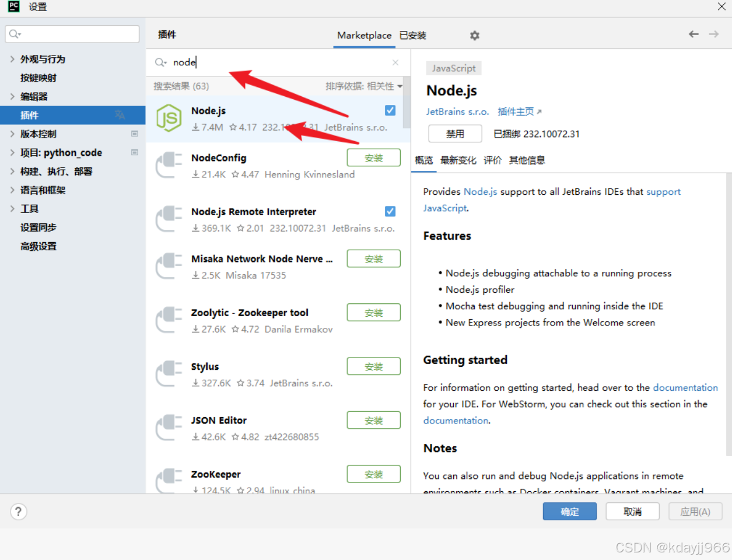The image size is (732, 560).
Task: Open 概览 tab in plugin details
Action: pos(424,160)
